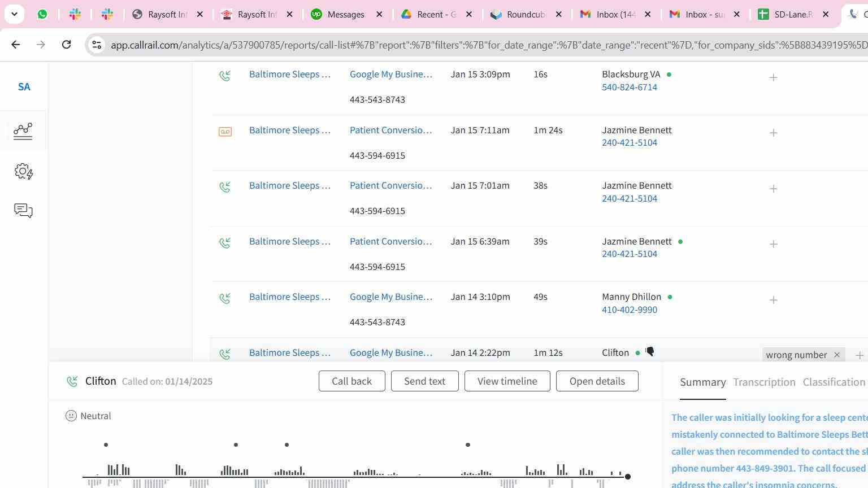Click the Send text button
868x488 pixels.
[x=424, y=381]
